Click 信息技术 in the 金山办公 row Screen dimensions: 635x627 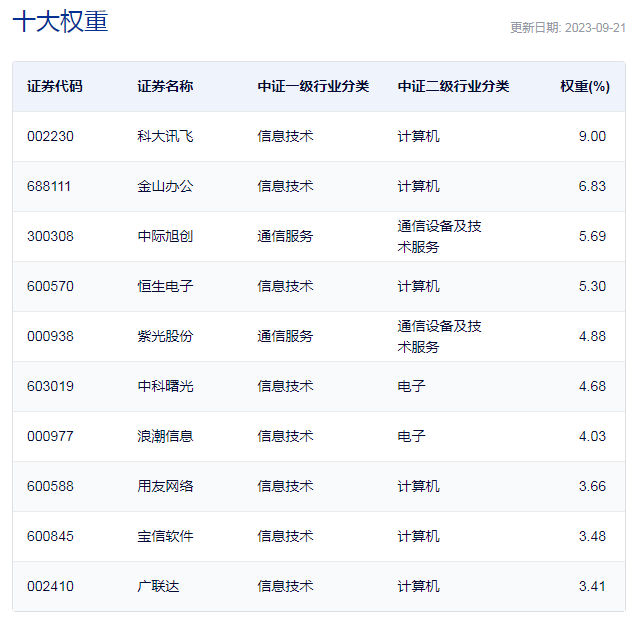pyautogui.click(x=285, y=186)
